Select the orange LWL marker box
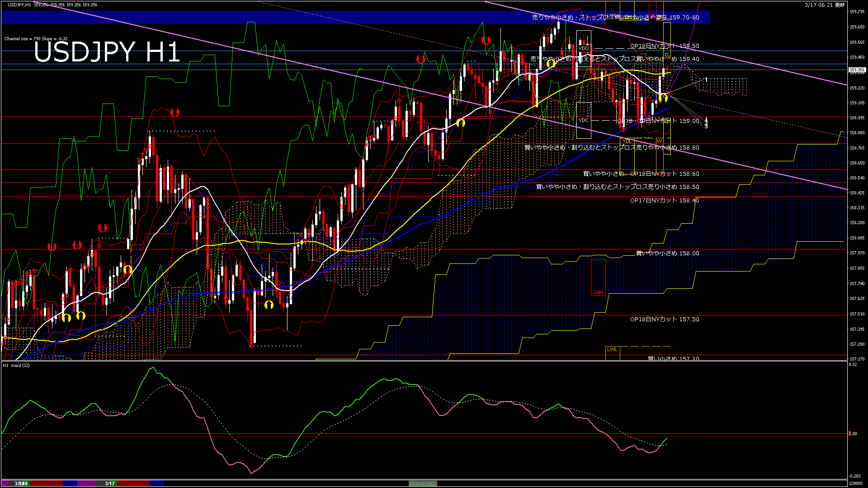 (x=612, y=350)
